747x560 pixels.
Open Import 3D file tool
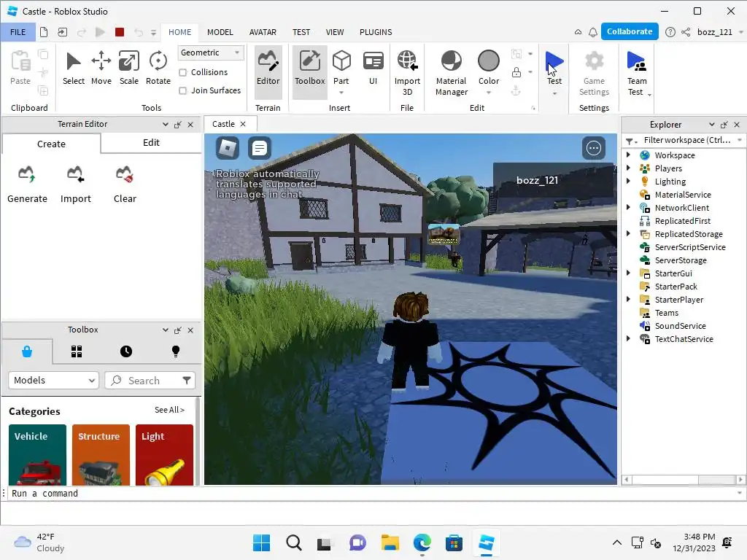(407, 72)
